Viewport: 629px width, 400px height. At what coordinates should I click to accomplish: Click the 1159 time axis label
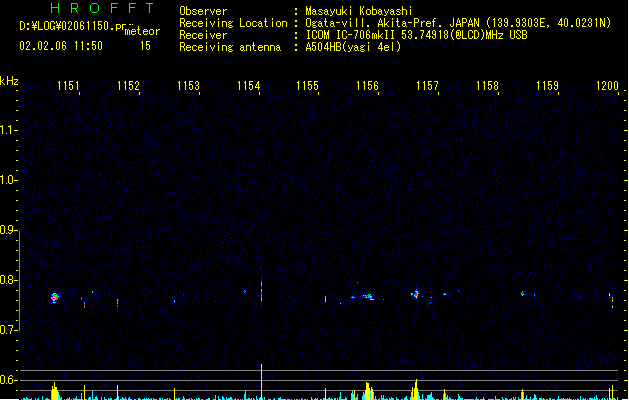547,85
